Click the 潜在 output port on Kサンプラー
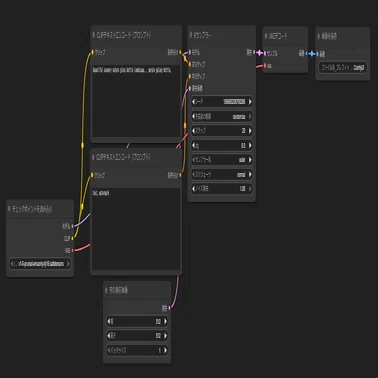Viewport: 378px width, 378px height. coord(254,52)
